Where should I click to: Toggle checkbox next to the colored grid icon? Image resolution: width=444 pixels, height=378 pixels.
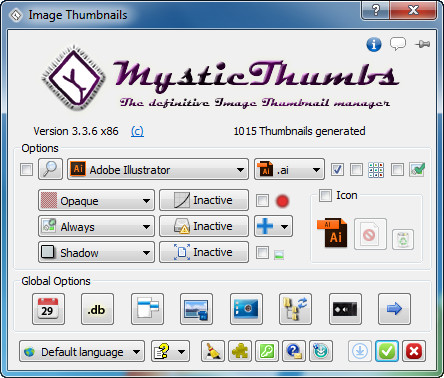[x=356, y=169]
